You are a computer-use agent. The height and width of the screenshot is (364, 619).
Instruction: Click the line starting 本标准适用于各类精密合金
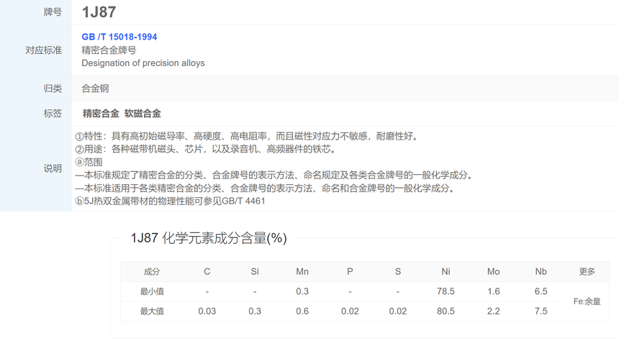pyautogui.click(x=266, y=188)
